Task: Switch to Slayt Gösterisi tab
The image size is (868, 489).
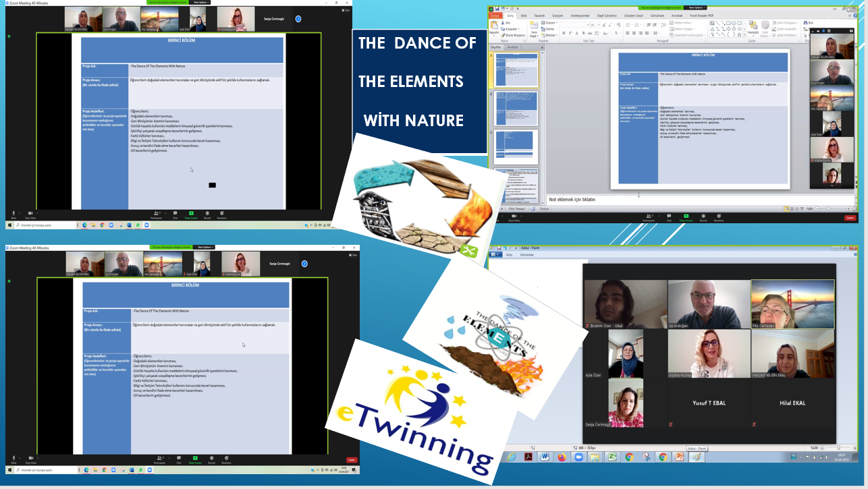Action: tap(607, 16)
